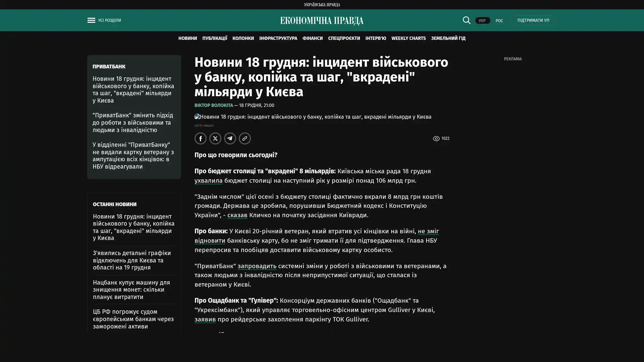Click the Українська правда top logo
Viewport: 644px width, 362px height.
click(x=322, y=5)
